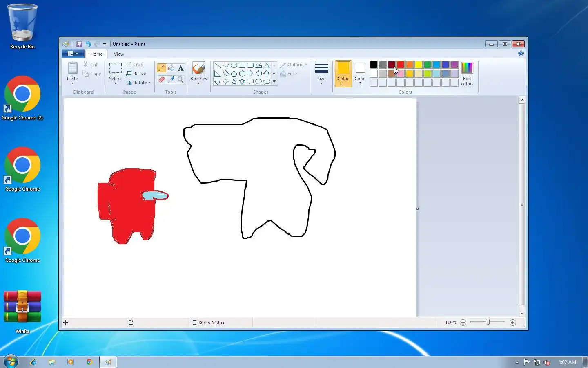Viewport: 588px width, 368px height.
Task: Choose the Up arrow shape
Action: click(x=267, y=74)
